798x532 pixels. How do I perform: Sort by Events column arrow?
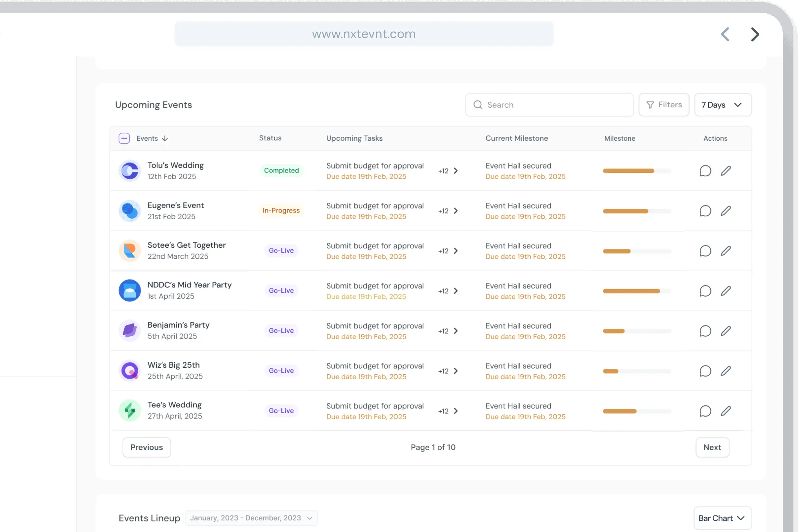[x=164, y=139]
